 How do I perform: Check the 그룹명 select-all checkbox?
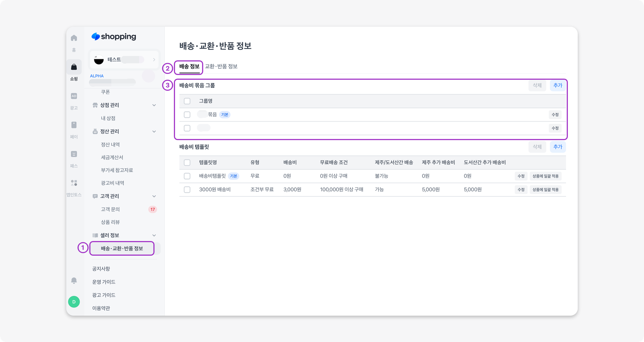[x=187, y=101]
